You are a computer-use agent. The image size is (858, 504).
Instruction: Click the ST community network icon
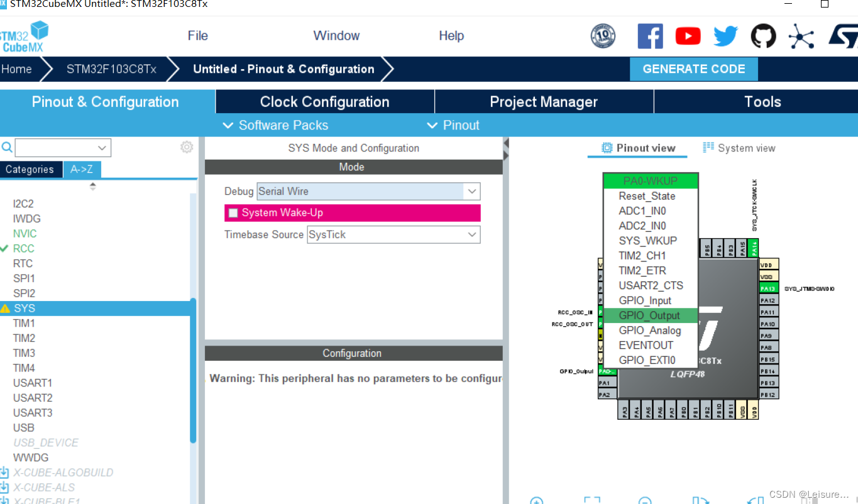click(x=801, y=36)
